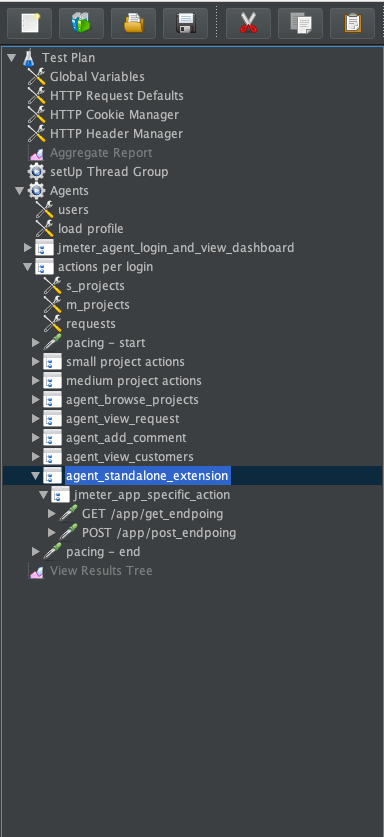The height and width of the screenshot is (837, 384).
Task: Click the s_projects config icon
Action: click(52, 286)
